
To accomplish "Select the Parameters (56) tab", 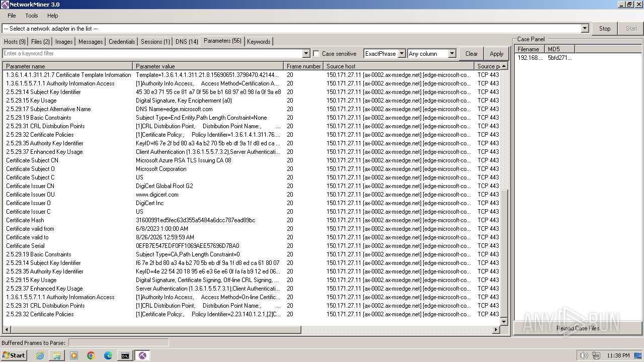I will point(222,41).
